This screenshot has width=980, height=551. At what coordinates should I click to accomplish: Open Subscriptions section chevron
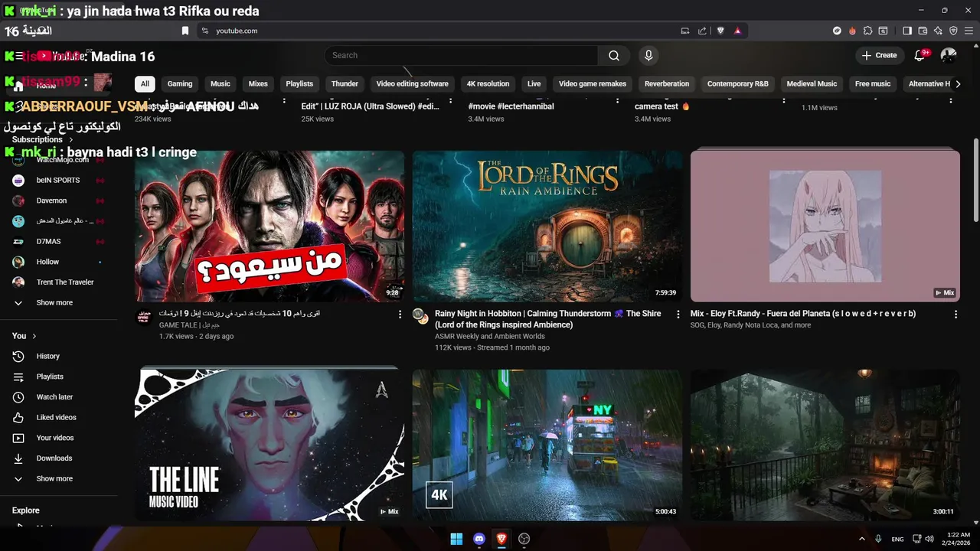71,140
